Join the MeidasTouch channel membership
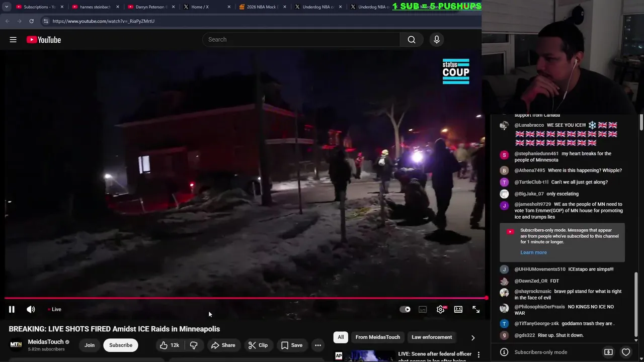This screenshot has height=362, width=644. point(90,345)
